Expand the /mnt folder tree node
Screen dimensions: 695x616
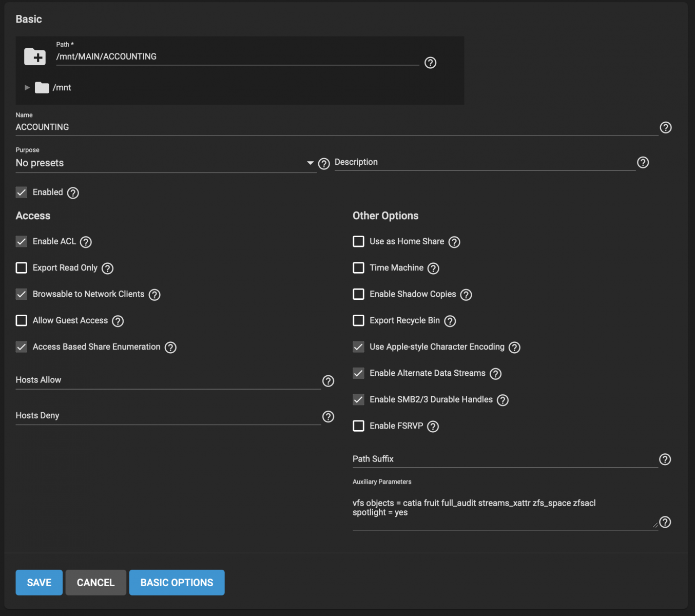[27, 88]
